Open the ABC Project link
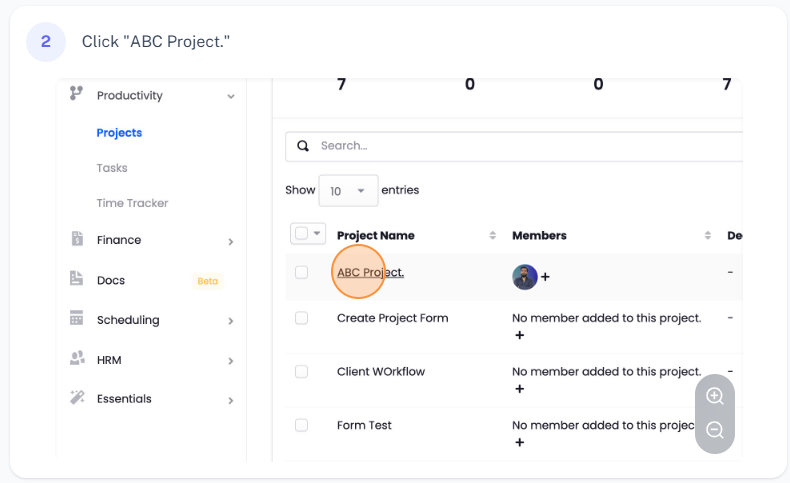 pos(370,272)
